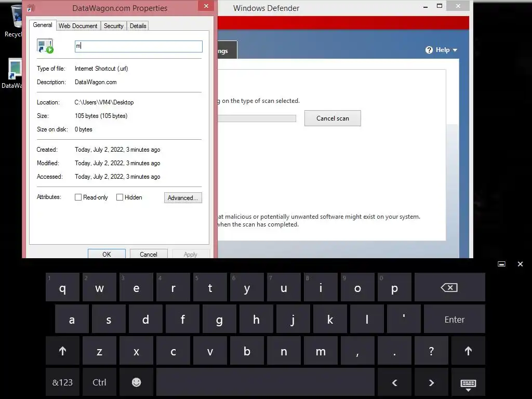Tap the Ctrl key
532x399 pixels.
tap(99, 382)
